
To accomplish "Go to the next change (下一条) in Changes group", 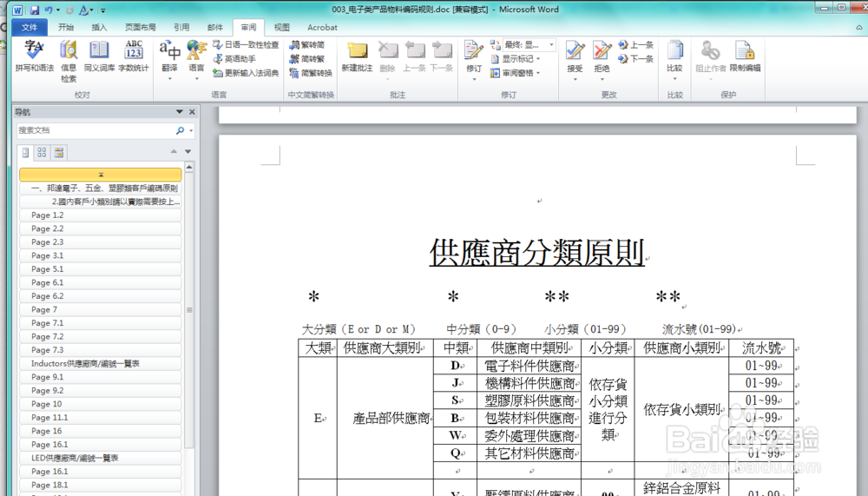I will (x=636, y=59).
